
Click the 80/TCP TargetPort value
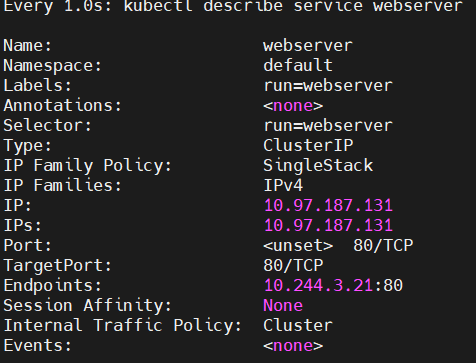293,265
